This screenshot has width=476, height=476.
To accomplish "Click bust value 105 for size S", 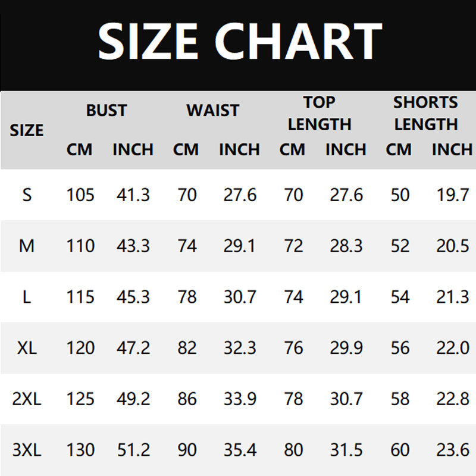I will tap(80, 195).
